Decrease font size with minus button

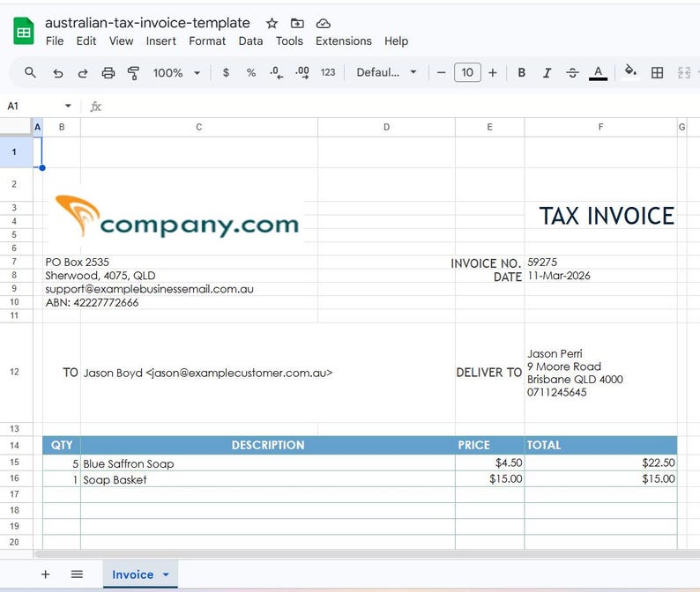[441, 73]
